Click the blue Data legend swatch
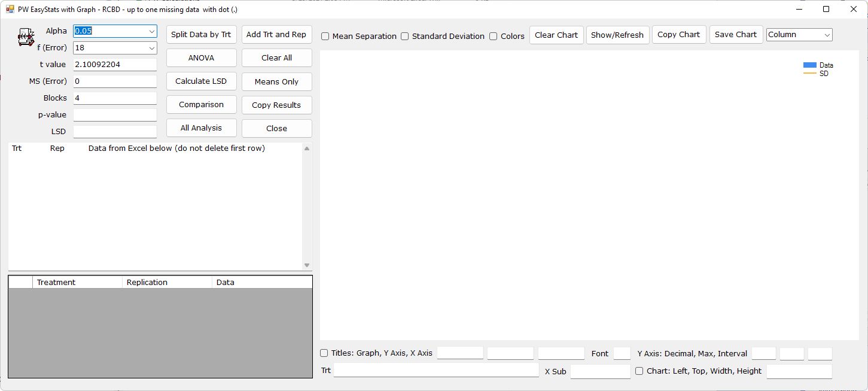The height and width of the screenshot is (391, 868). coord(809,65)
